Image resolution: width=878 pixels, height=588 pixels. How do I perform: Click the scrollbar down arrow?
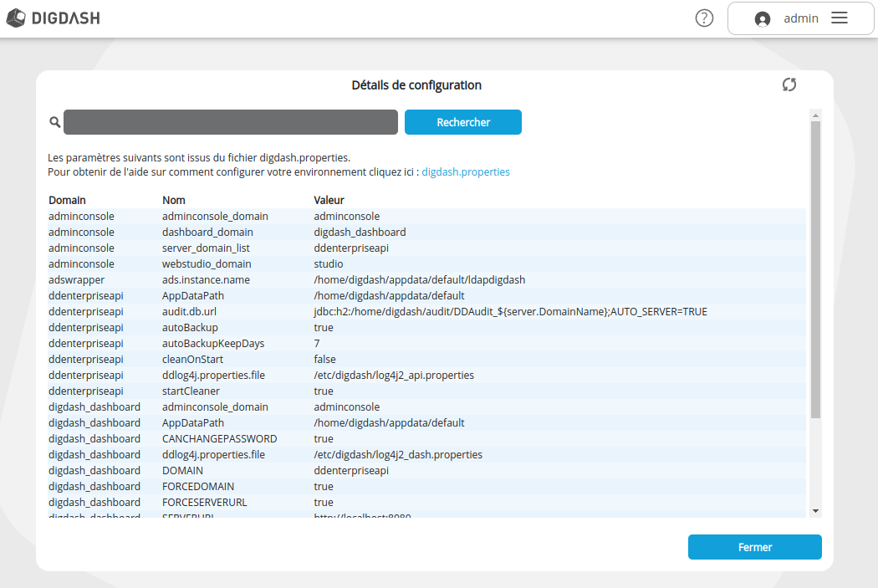(815, 511)
